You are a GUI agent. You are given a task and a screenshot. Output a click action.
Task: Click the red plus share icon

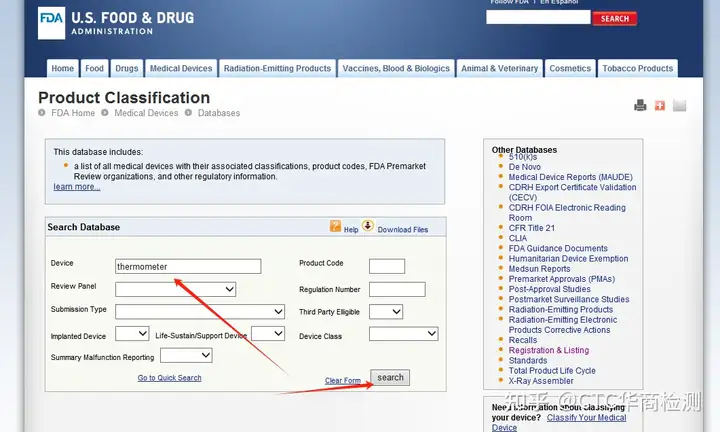point(660,105)
